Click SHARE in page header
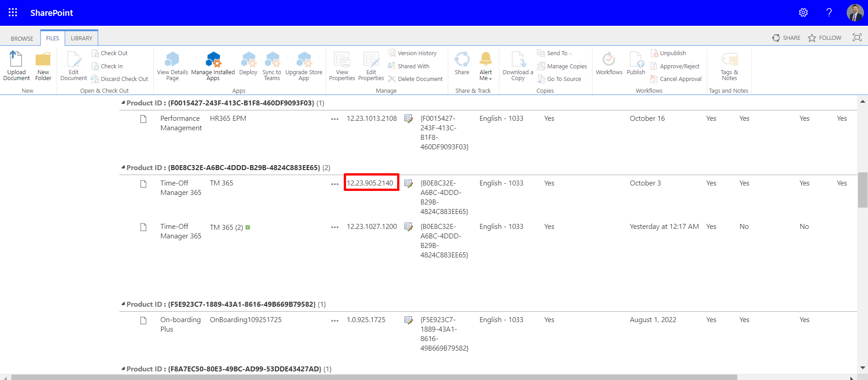 tap(787, 38)
